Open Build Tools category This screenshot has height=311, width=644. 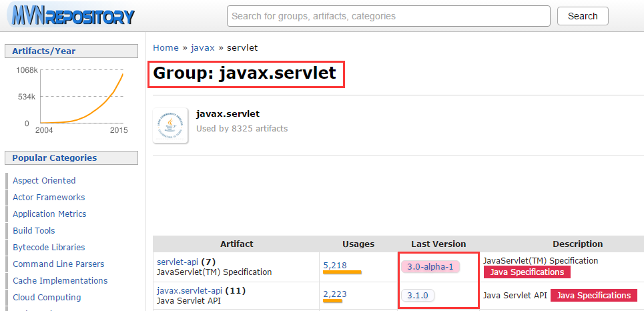click(x=33, y=230)
